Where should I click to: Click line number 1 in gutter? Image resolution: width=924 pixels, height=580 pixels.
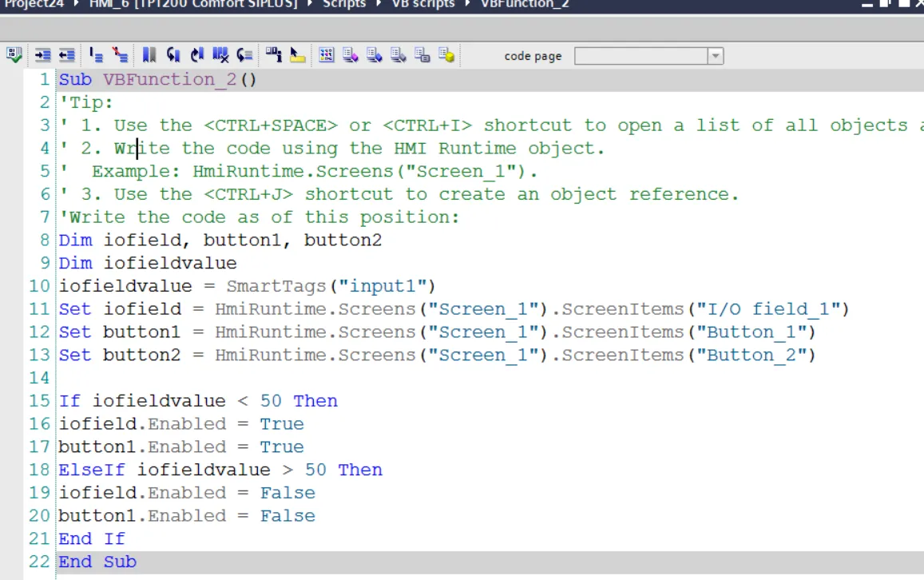[45, 80]
